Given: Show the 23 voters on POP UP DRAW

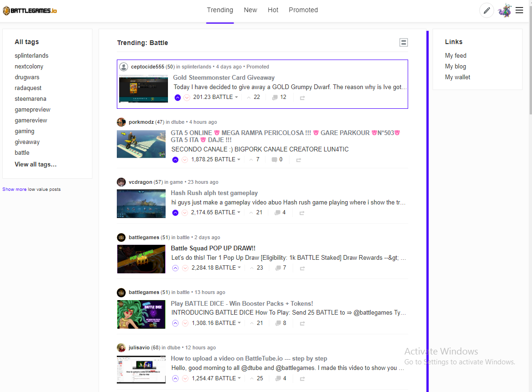Looking at the screenshot, I should (x=257, y=268).
